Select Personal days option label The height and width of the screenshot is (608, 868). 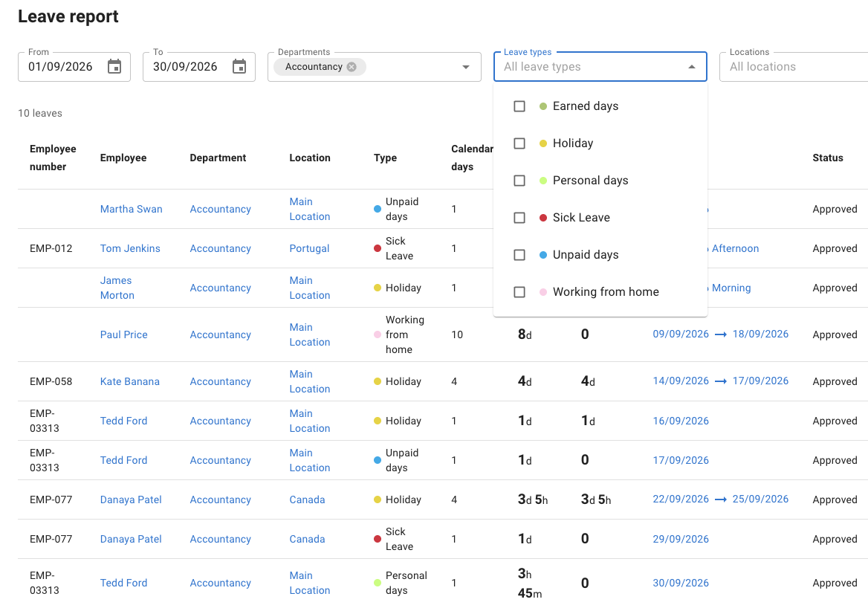590,181
